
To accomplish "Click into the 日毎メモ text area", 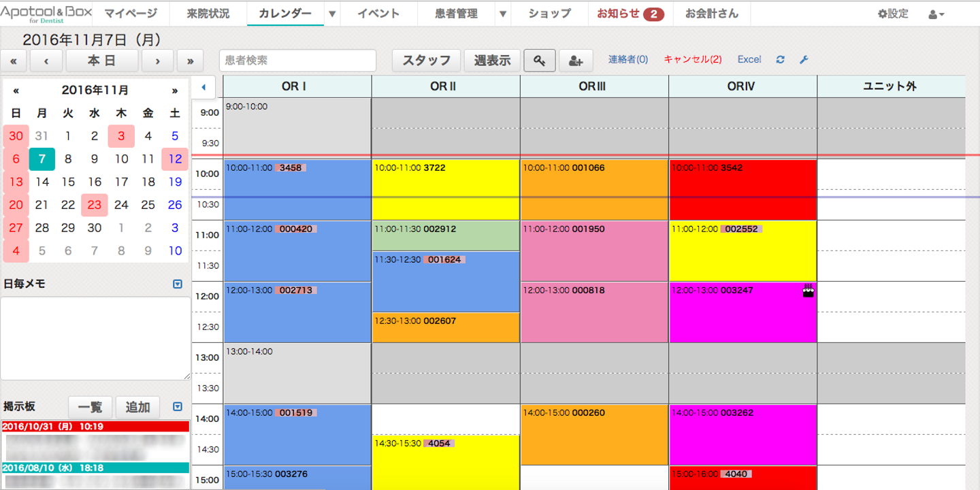I will (x=95, y=338).
